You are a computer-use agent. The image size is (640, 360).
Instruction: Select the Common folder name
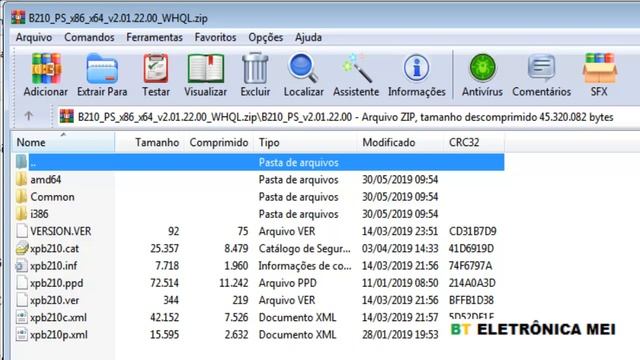pos(52,197)
